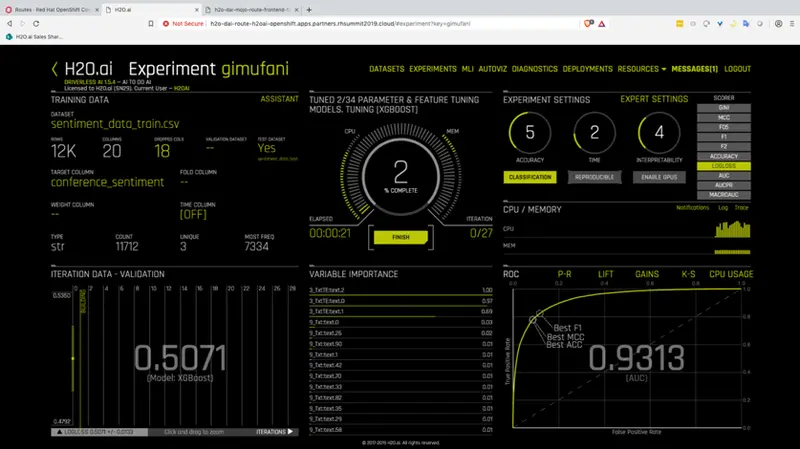Click the ASSISTANT link
Image resolution: width=800 pixels, height=449 pixels.
pos(279,99)
